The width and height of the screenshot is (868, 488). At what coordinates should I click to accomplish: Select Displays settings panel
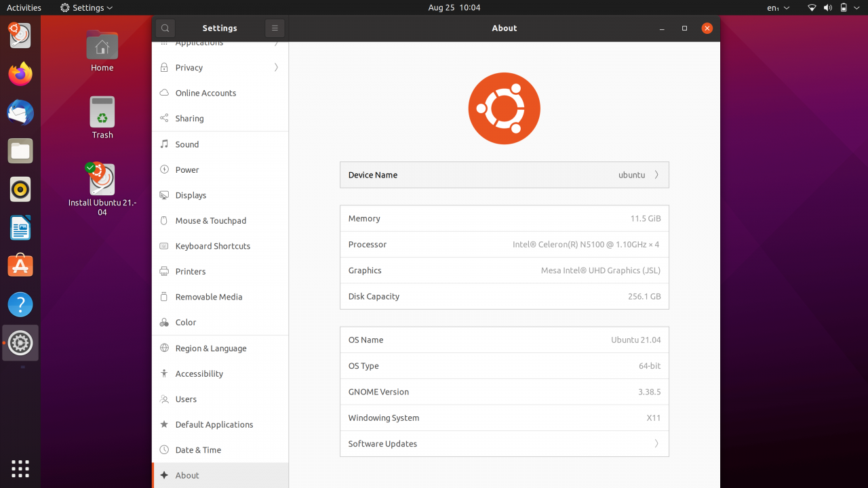tap(220, 195)
